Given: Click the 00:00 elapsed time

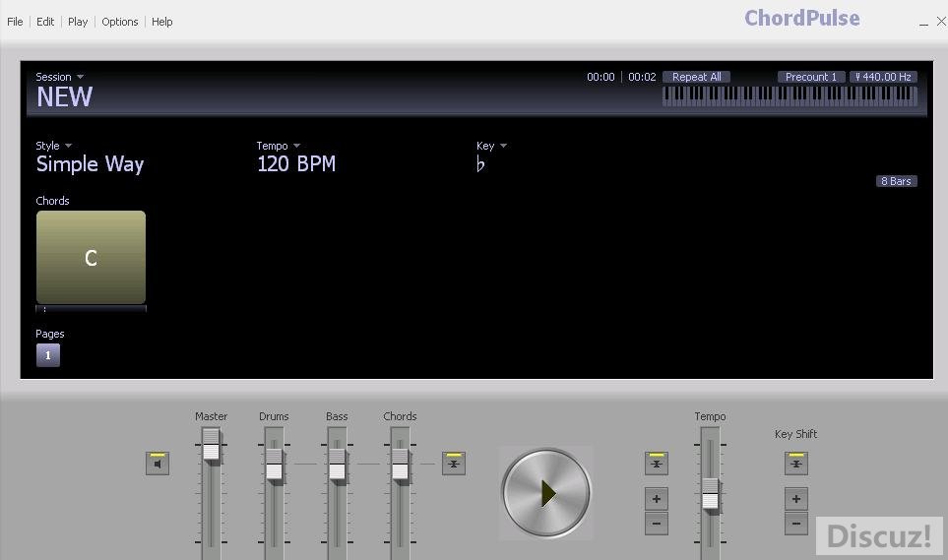Looking at the screenshot, I should pyautogui.click(x=600, y=77).
